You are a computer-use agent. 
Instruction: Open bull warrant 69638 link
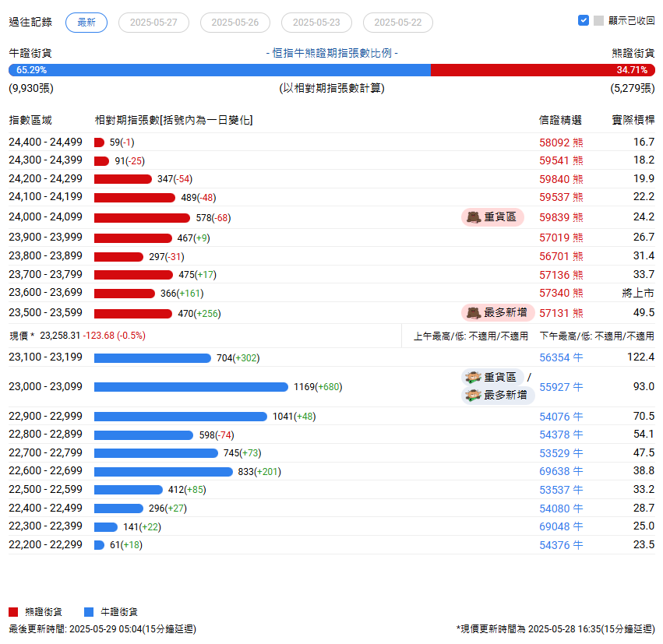(x=554, y=472)
